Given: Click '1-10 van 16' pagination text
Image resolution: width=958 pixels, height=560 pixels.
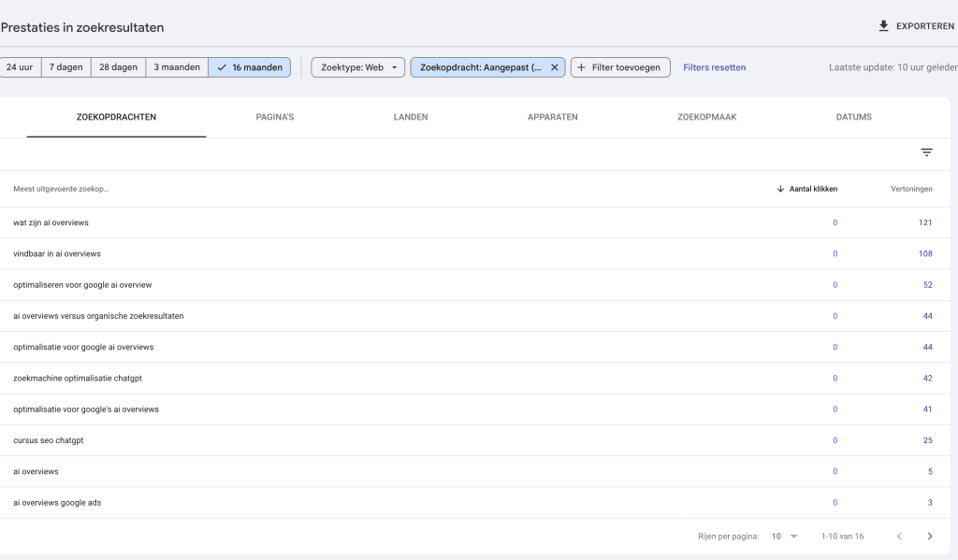Looking at the screenshot, I should click(842, 537).
